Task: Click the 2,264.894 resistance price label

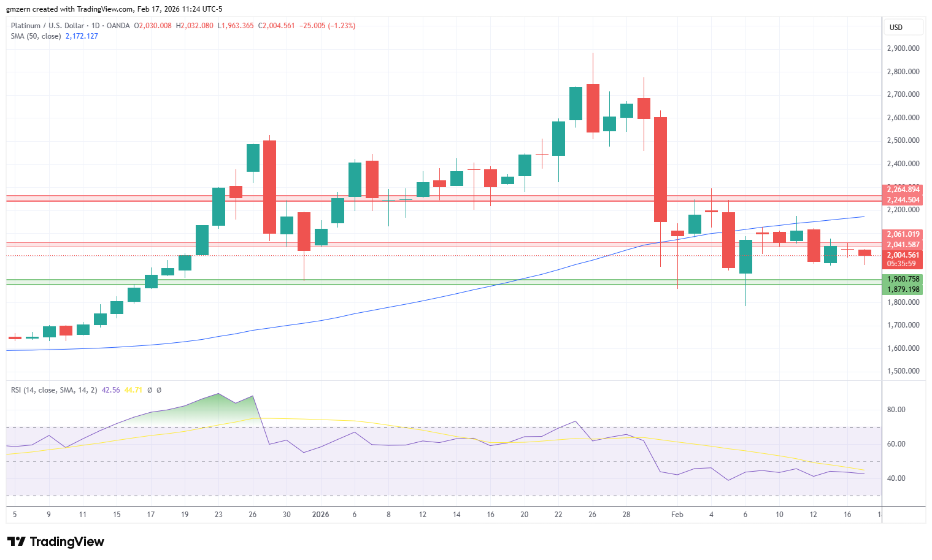Action: (902, 190)
